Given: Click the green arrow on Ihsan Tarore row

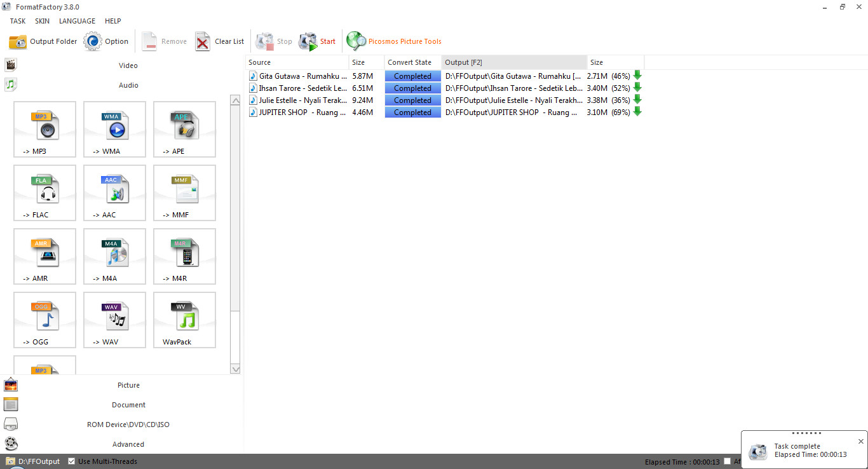Looking at the screenshot, I should click(637, 88).
